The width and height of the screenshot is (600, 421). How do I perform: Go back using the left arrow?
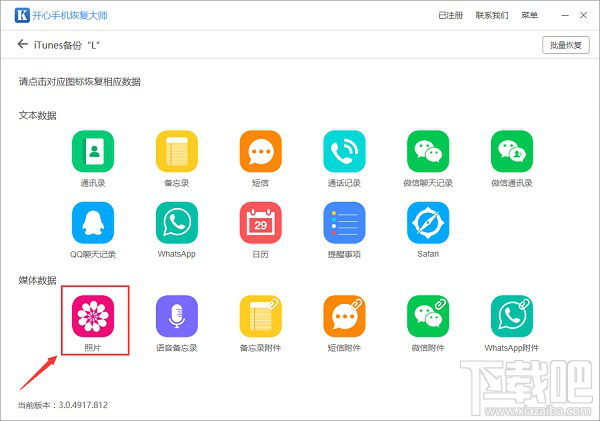[x=23, y=44]
